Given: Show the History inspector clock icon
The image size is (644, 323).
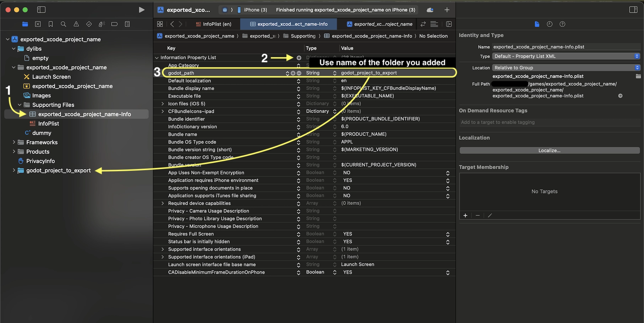Looking at the screenshot, I should 549,24.
